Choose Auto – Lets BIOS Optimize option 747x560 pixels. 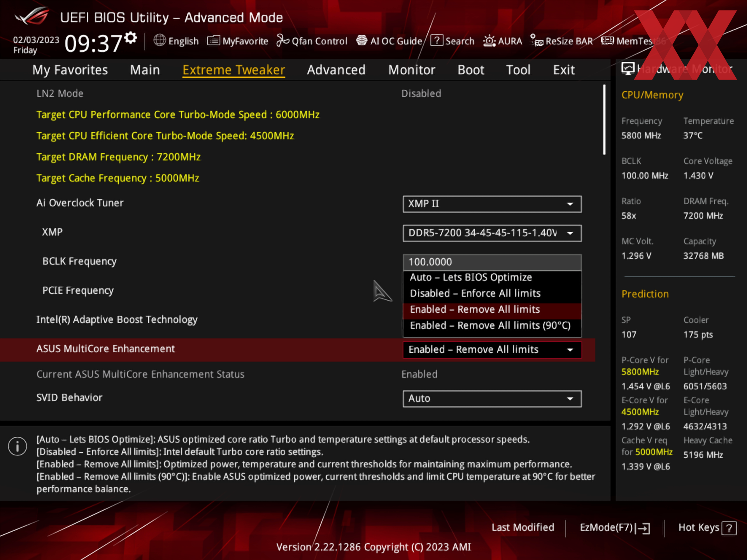tap(492, 277)
